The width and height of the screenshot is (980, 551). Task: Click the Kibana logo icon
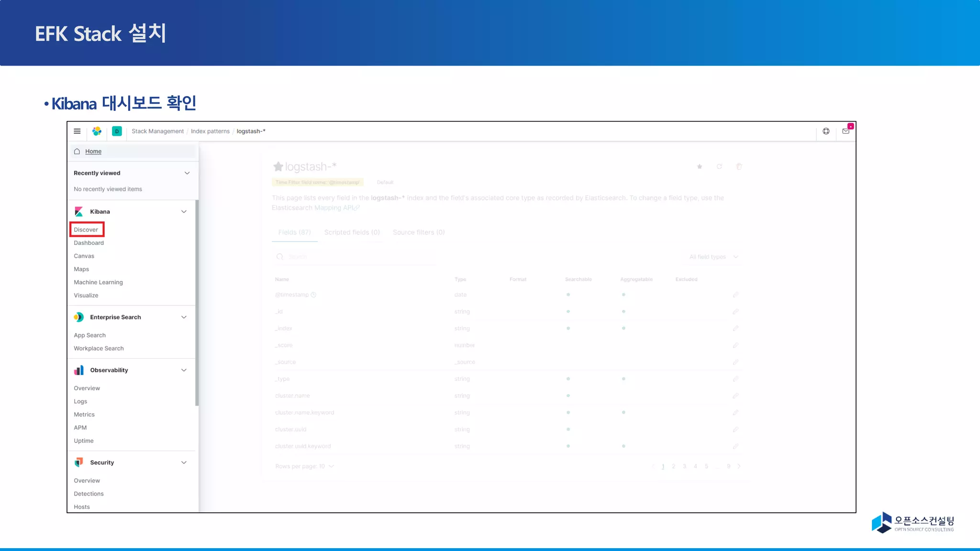point(79,211)
